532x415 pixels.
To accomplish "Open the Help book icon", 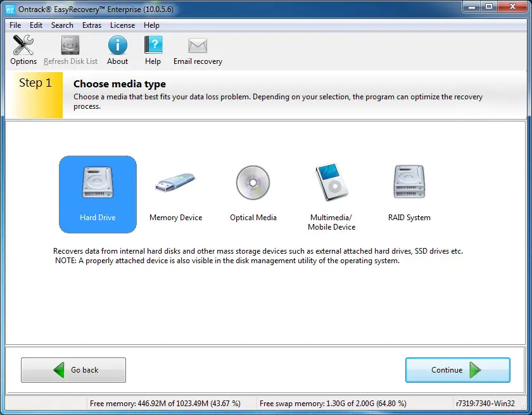I will (x=153, y=45).
